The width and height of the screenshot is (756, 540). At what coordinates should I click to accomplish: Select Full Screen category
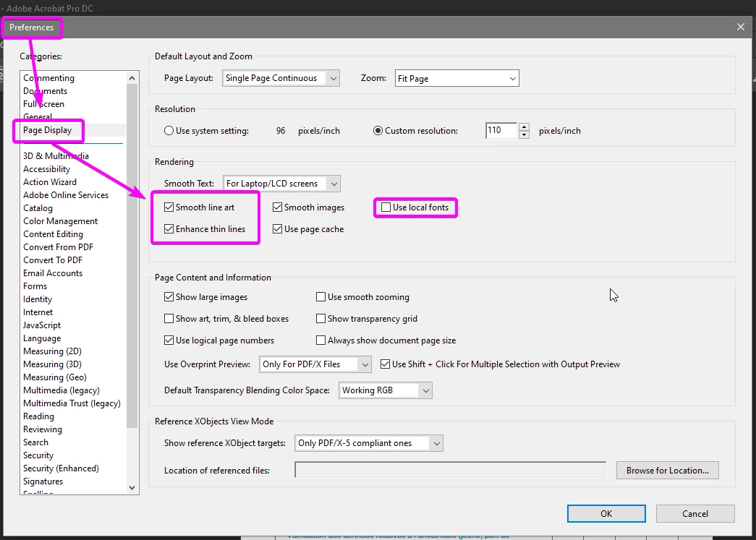43,104
